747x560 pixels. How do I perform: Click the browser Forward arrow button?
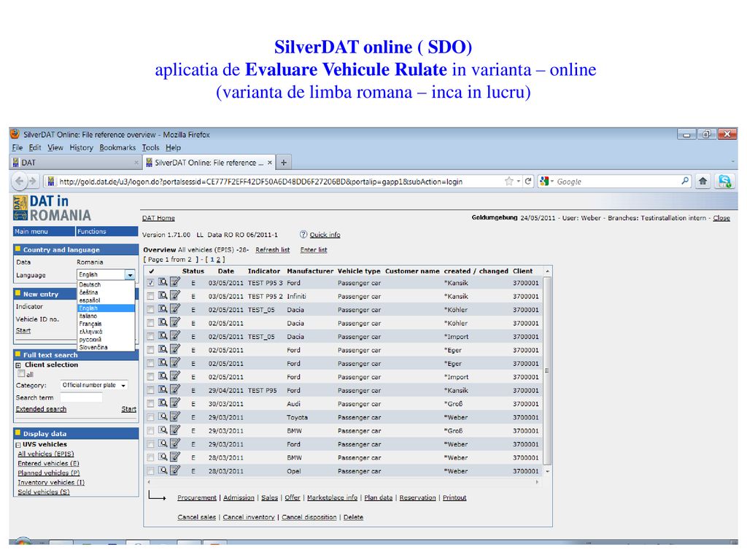(32, 181)
